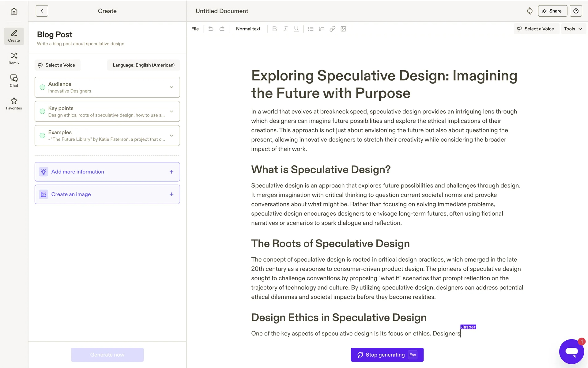This screenshot has height=368, width=588.
Task: Insert an image from toolbar
Action: click(343, 29)
